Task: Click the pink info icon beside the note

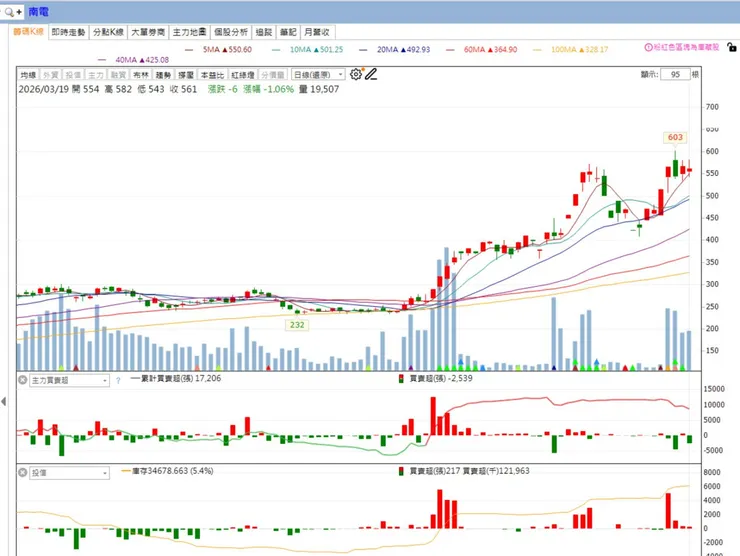Action: click(x=648, y=47)
